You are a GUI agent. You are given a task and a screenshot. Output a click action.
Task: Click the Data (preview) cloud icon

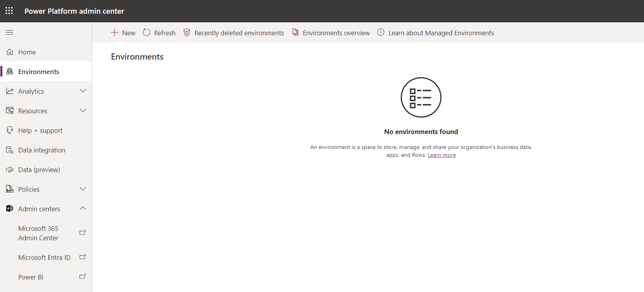tap(10, 170)
